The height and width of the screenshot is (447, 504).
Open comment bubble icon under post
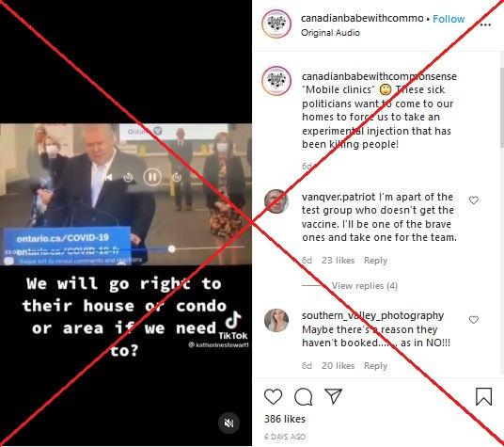coord(304,396)
